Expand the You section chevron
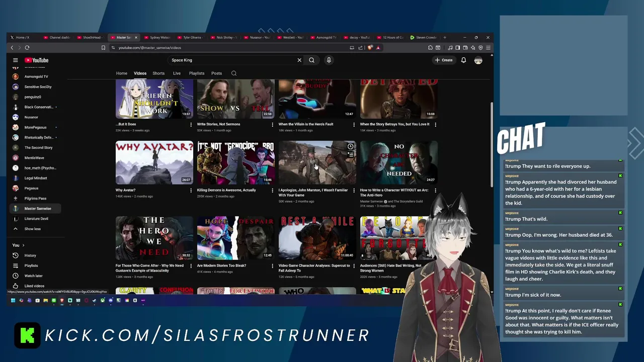This screenshot has width=644, height=362. click(x=23, y=245)
